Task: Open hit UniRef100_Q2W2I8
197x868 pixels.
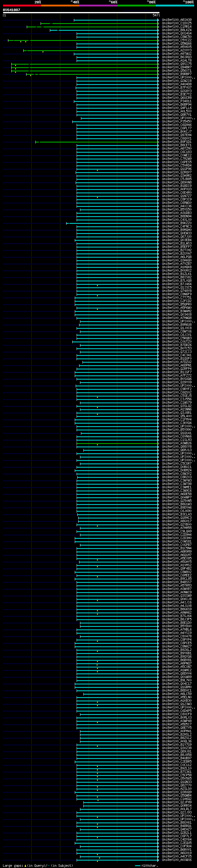Action: pyautogui.click(x=176, y=81)
